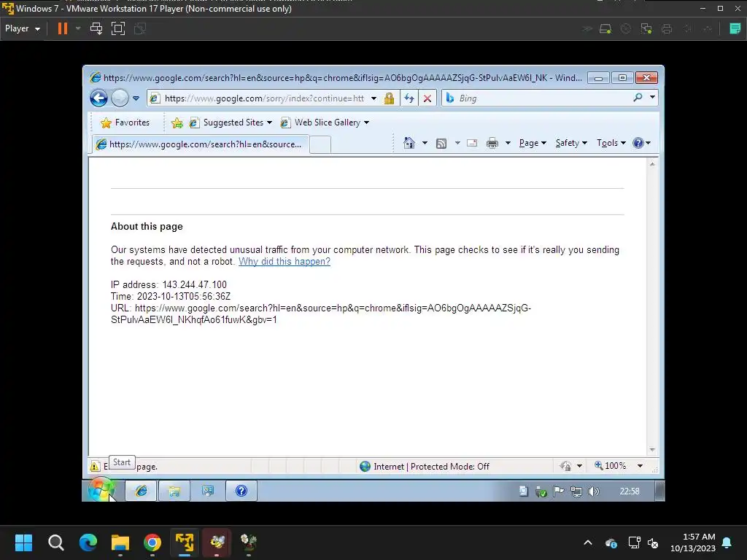This screenshot has width=747, height=560.
Task: Open search provider dropdown arrow
Action: click(653, 98)
